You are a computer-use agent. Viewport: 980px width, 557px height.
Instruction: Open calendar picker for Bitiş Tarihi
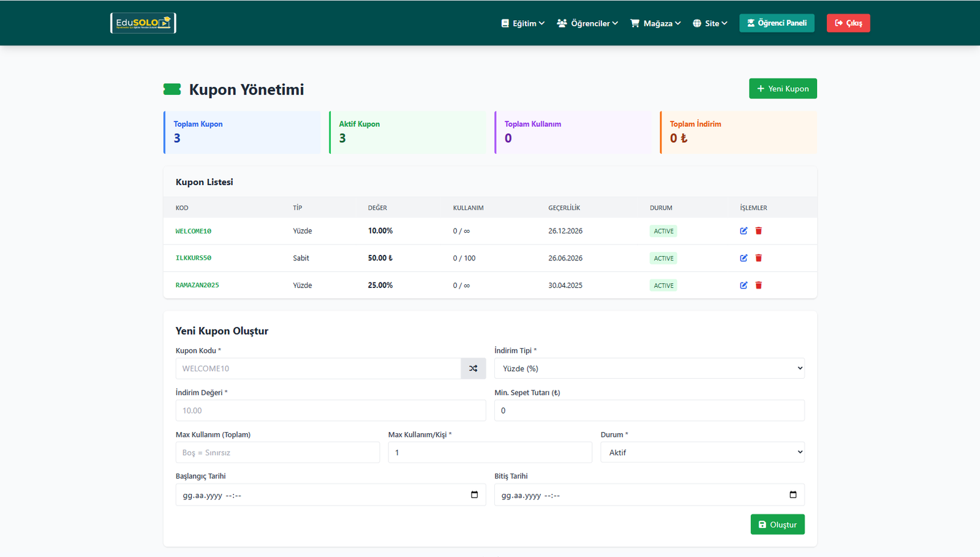coord(793,495)
